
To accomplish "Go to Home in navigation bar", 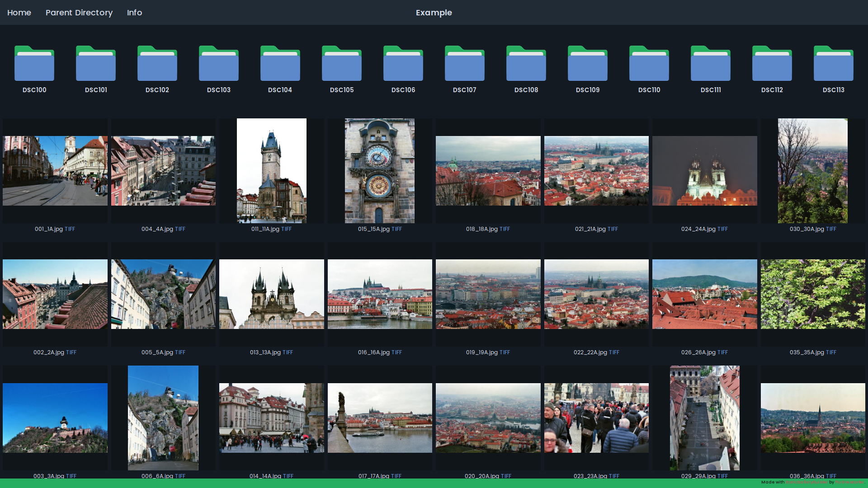I will pos(19,13).
